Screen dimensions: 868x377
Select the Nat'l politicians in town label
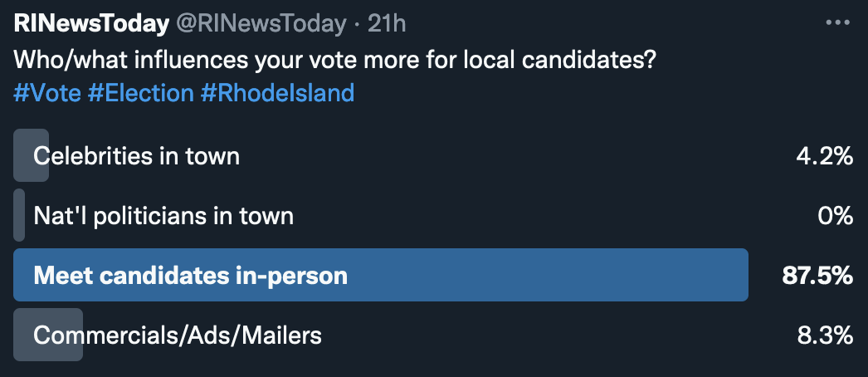coord(163,216)
